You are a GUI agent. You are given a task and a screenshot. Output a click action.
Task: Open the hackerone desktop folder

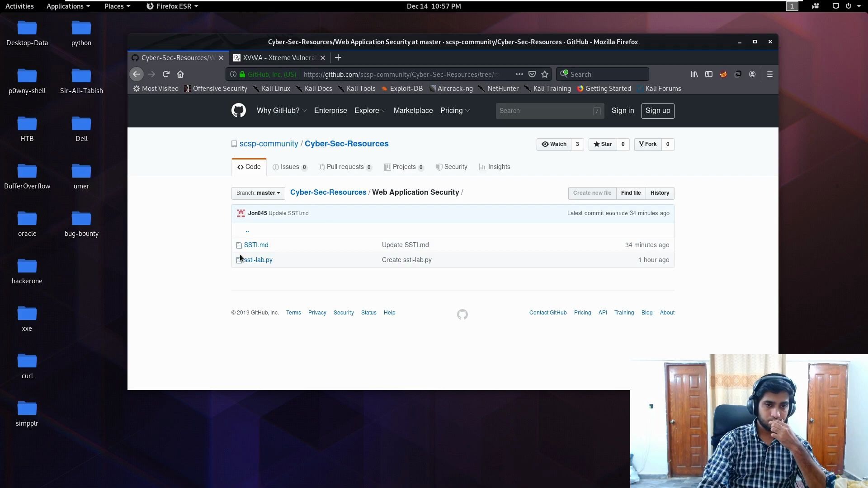point(27,271)
